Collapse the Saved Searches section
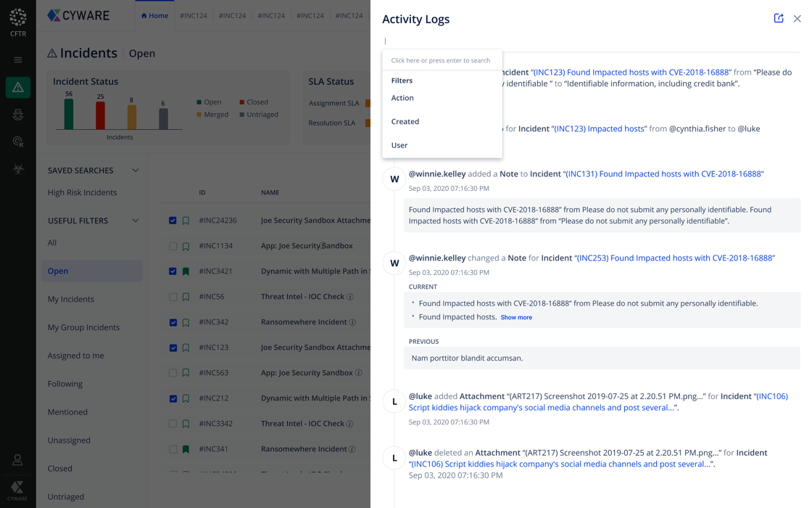The image size is (812, 508). (x=136, y=171)
